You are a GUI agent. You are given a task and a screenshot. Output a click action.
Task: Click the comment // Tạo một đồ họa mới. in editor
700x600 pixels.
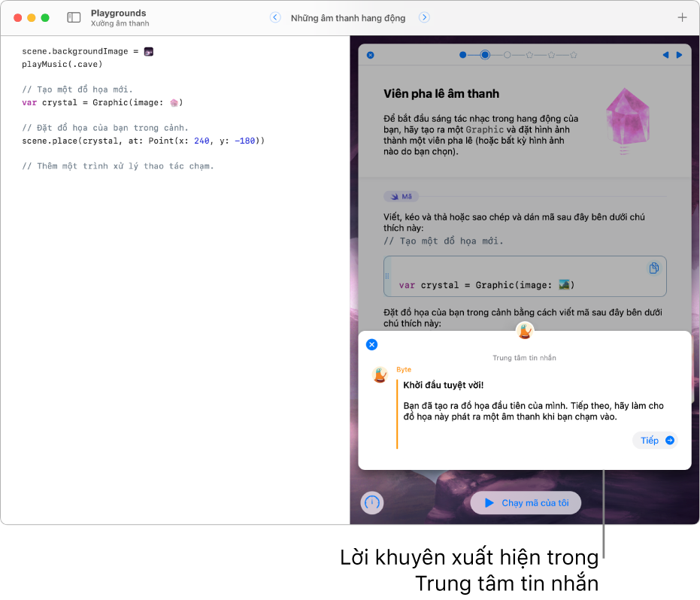click(x=77, y=89)
